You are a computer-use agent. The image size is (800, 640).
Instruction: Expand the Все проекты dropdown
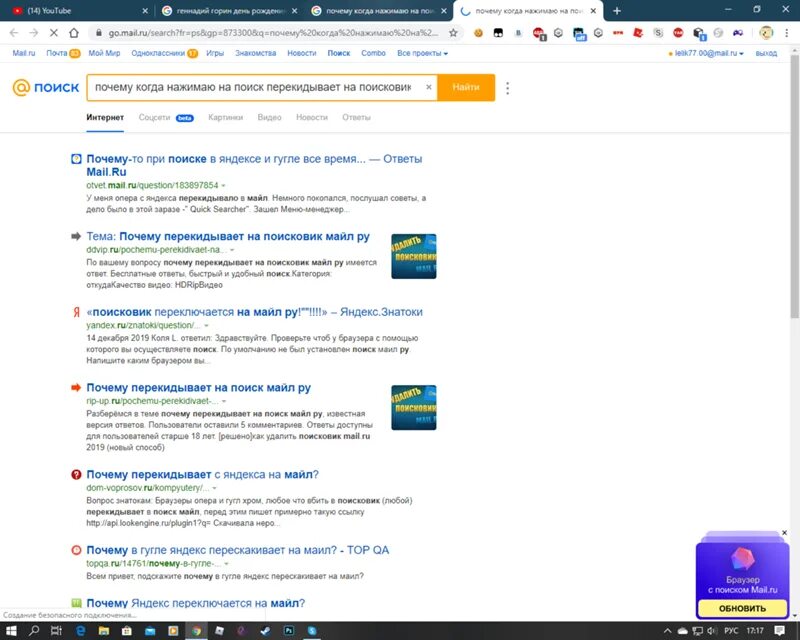(x=422, y=53)
